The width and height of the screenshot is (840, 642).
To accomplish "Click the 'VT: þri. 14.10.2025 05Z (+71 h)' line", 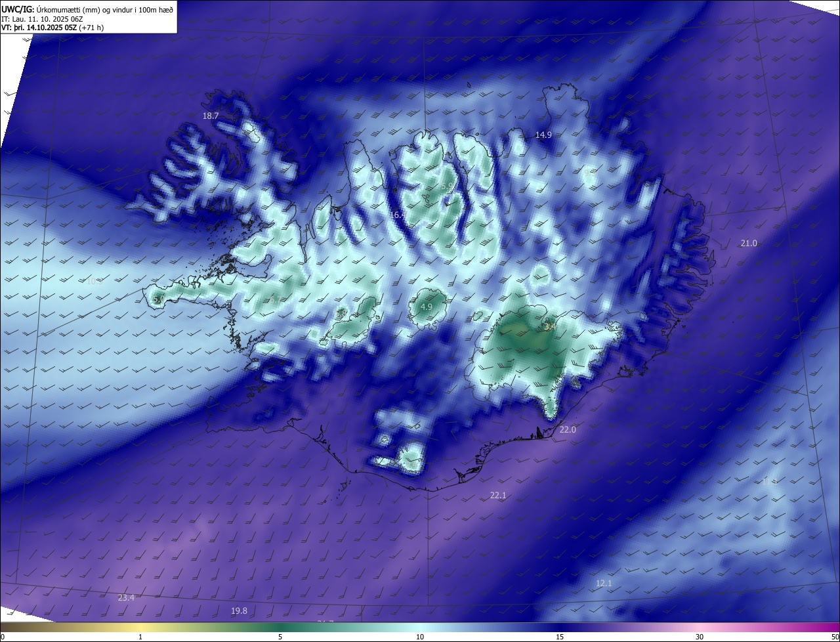I will (x=52, y=28).
